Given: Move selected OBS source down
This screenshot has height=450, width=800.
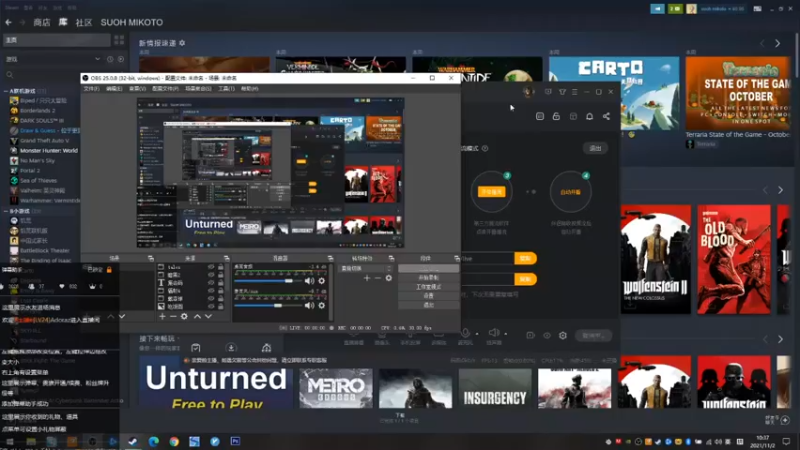Looking at the screenshot, I should pyautogui.click(x=208, y=317).
